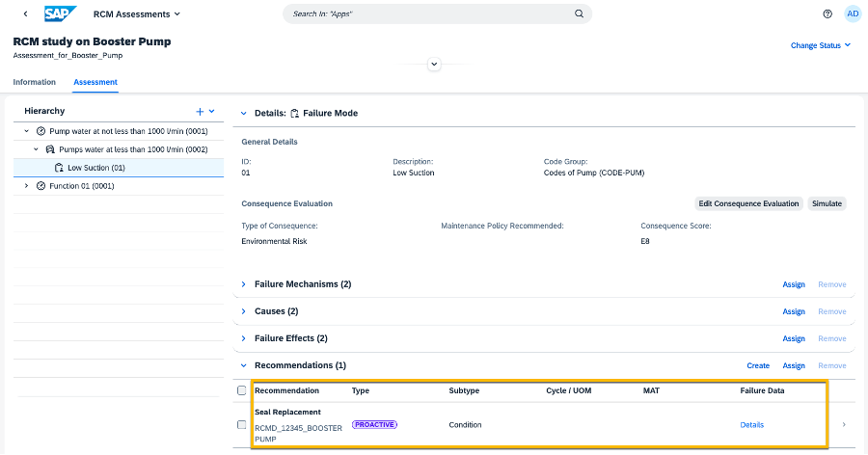Click the function icon beside Function 01
This screenshot has width=868, height=455.
41,186
